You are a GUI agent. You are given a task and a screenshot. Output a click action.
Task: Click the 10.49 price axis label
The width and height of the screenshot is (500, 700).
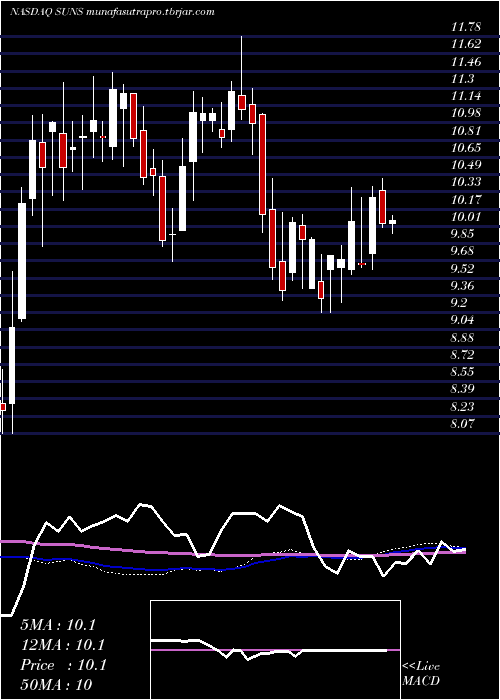coord(466,166)
